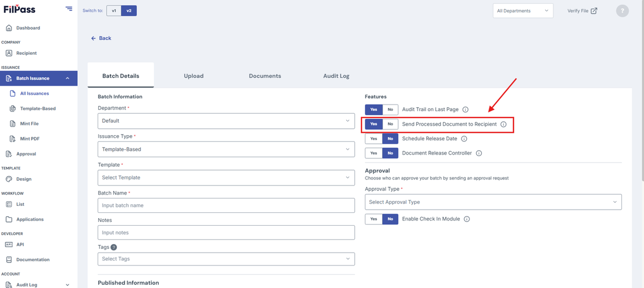The image size is (644, 288).
Task: Click the Batch Name input field
Action: (x=226, y=205)
